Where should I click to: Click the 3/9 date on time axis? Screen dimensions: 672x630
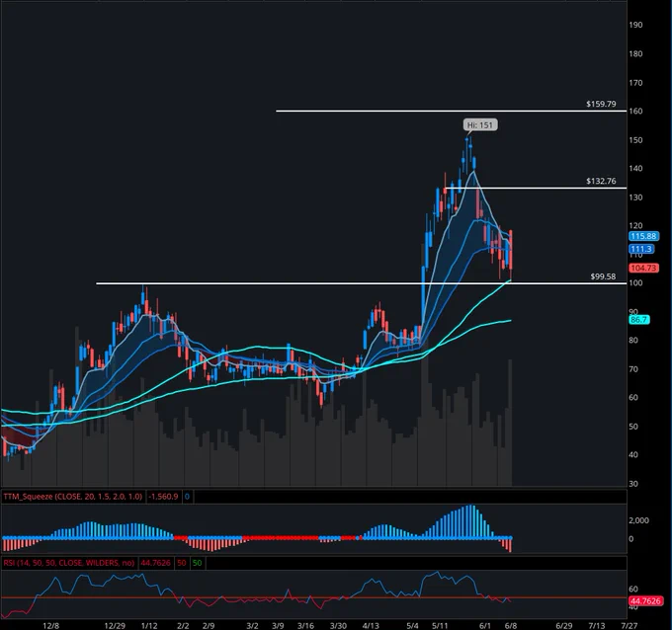pyautogui.click(x=278, y=625)
